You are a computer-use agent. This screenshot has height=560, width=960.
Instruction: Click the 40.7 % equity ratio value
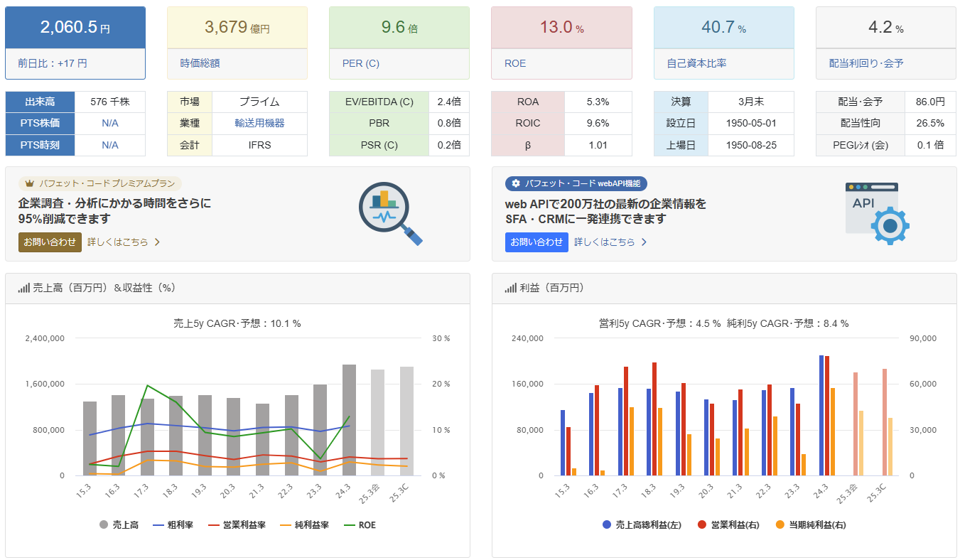(724, 28)
